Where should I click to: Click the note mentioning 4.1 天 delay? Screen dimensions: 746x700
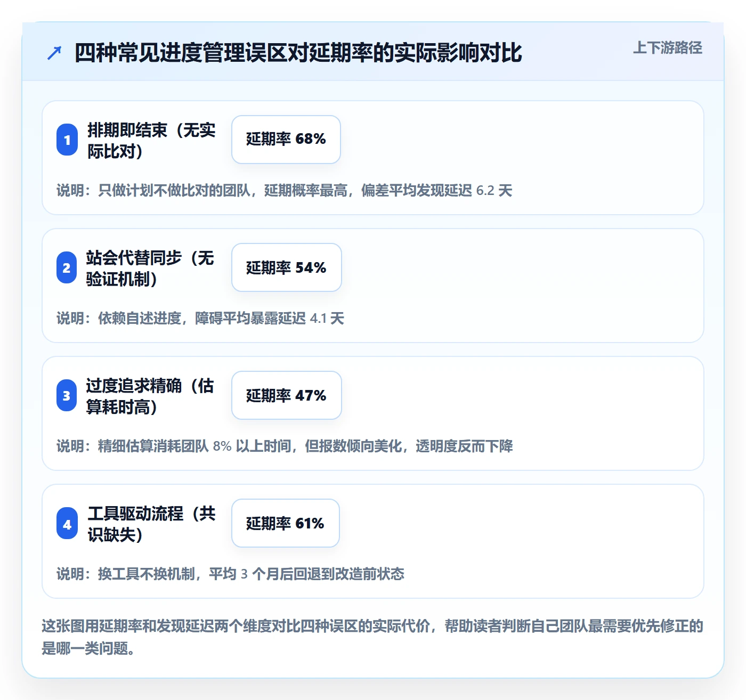pyautogui.click(x=200, y=318)
